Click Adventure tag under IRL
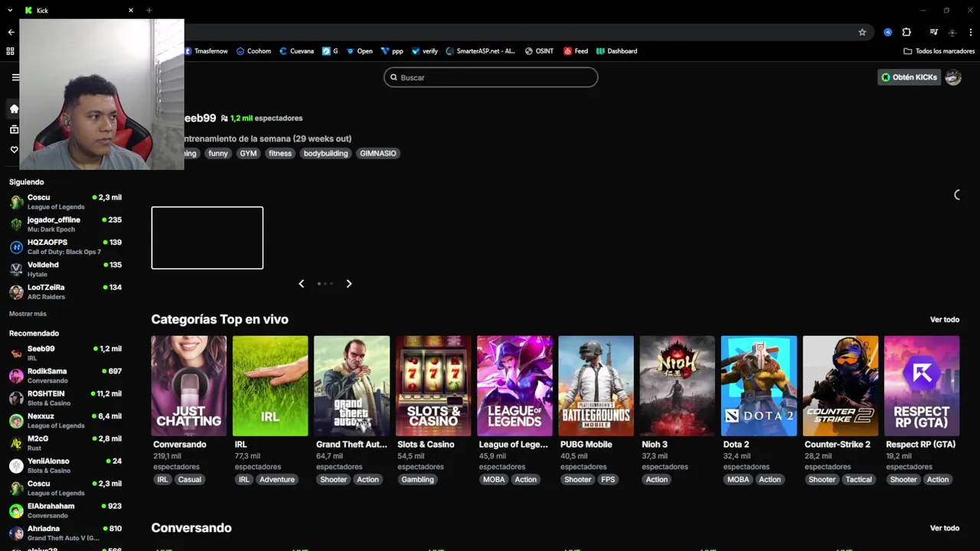Image resolution: width=980 pixels, height=551 pixels. pyautogui.click(x=277, y=480)
